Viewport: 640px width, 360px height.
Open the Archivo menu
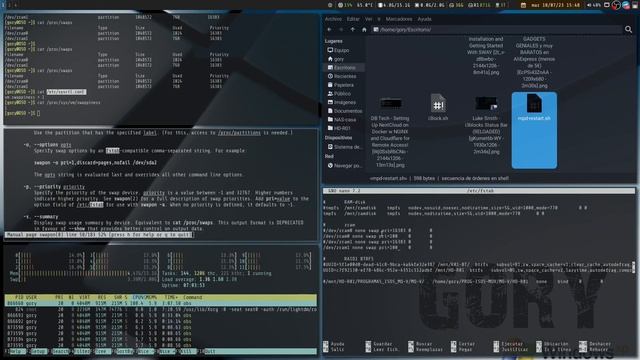(x=333, y=19)
